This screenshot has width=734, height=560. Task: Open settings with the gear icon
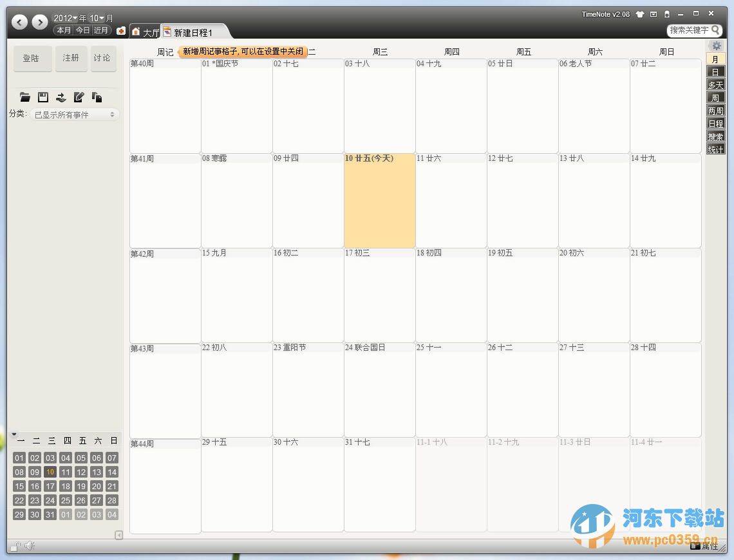[x=717, y=45]
